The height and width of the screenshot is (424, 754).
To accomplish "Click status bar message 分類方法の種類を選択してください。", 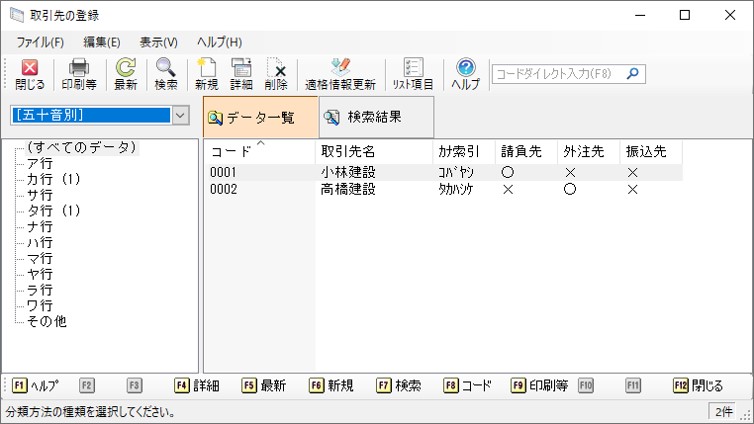I will pos(91,412).
